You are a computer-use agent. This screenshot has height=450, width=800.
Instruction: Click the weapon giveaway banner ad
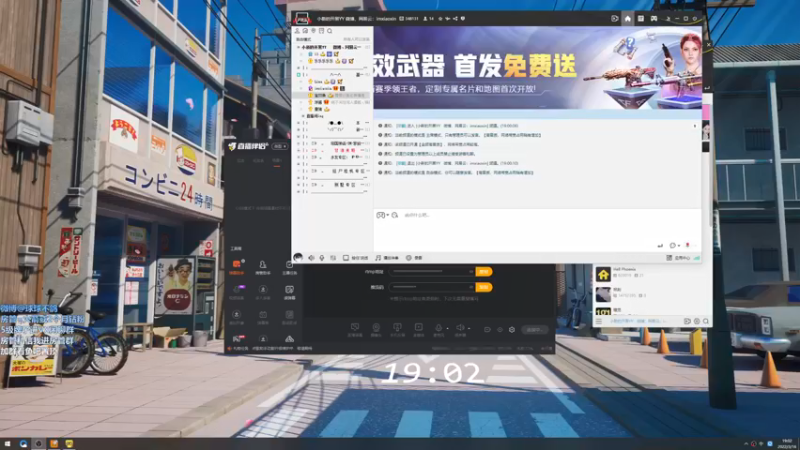coord(537,68)
